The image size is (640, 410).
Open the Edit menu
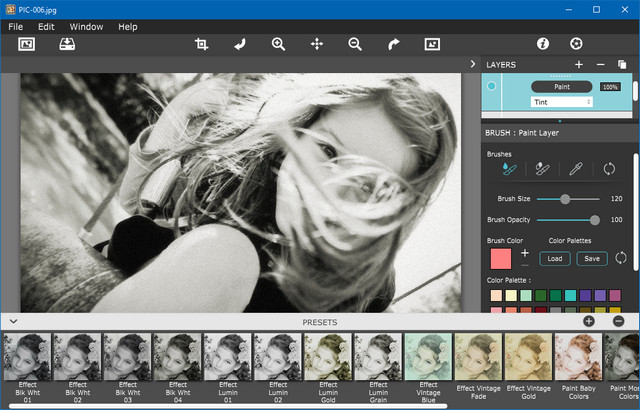point(46,27)
